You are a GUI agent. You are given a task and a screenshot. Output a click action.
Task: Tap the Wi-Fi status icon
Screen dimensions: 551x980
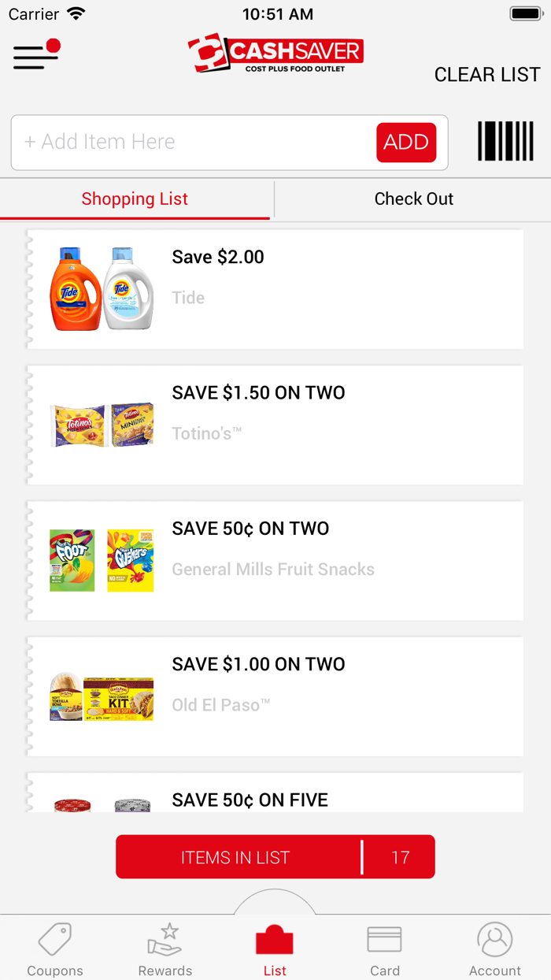pyautogui.click(x=75, y=13)
